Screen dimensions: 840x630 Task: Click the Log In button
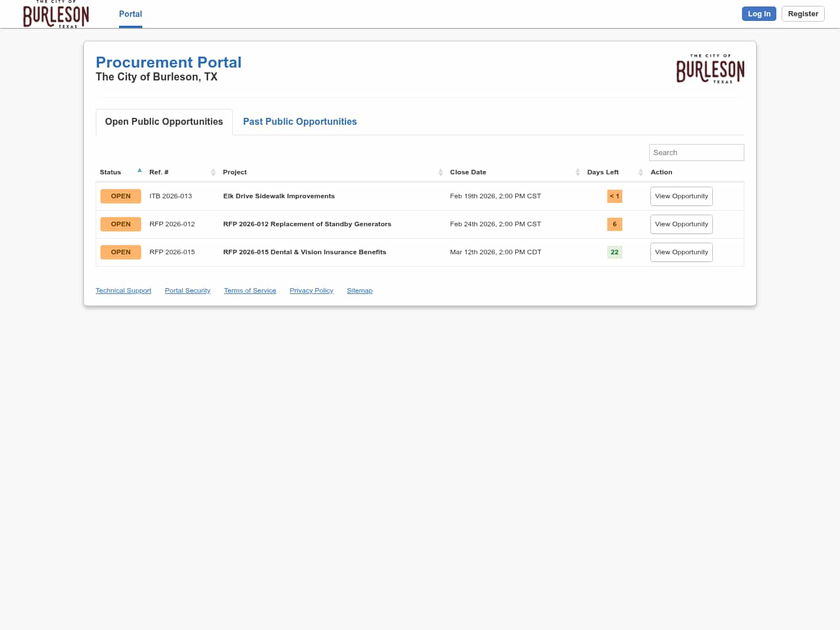click(759, 13)
